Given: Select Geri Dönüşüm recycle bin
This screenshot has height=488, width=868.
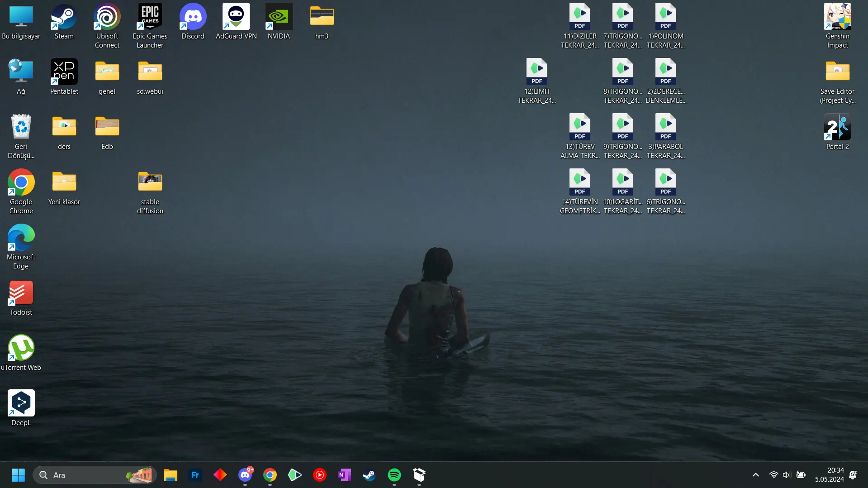Looking at the screenshot, I should point(21,137).
